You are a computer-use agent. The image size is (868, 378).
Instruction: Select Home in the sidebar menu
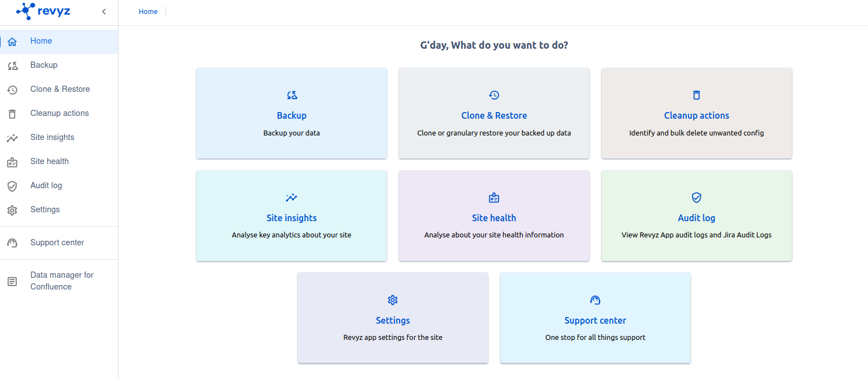[41, 41]
